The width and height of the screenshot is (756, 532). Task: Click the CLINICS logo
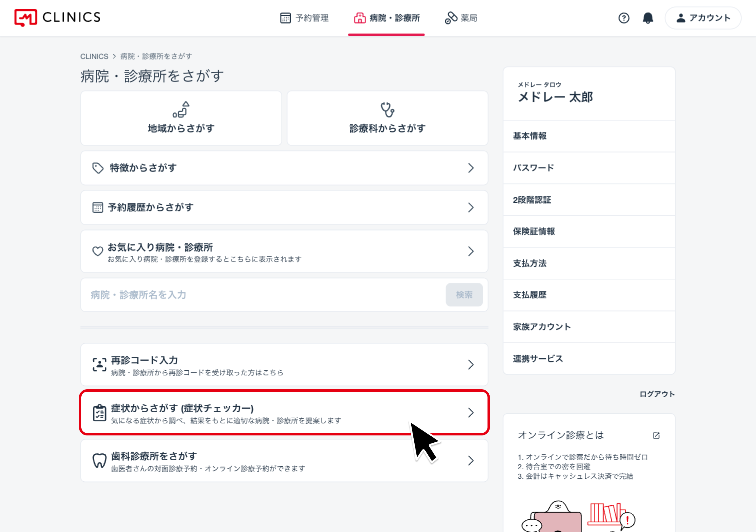click(57, 18)
